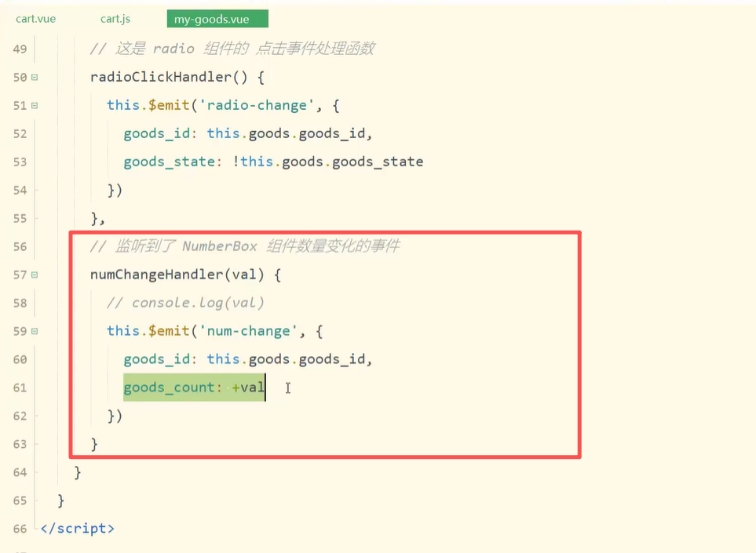
Task: Click highlighted goods_count: +val text
Action: click(195, 387)
